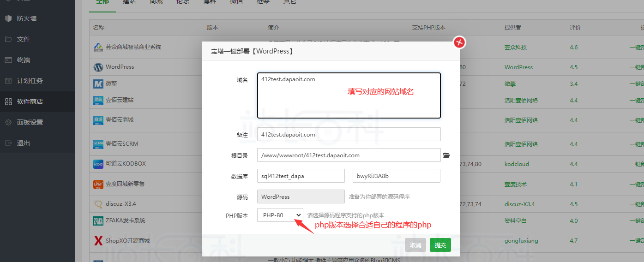Click the green 提交 submit button
Image resolution: width=644 pixels, height=262 pixels.
pyautogui.click(x=440, y=245)
